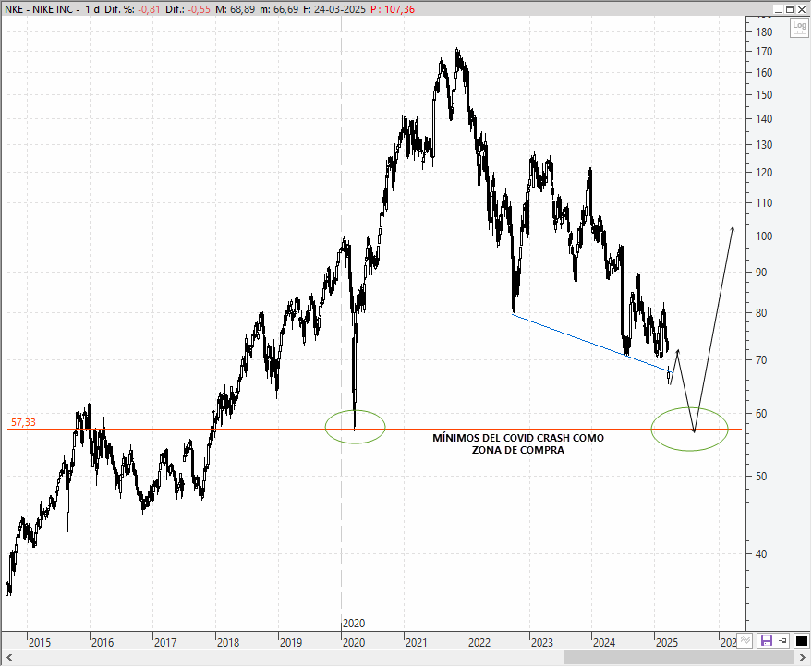Click the 2018 label on the time axis
The width and height of the screenshot is (812, 667).
coord(228,643)
